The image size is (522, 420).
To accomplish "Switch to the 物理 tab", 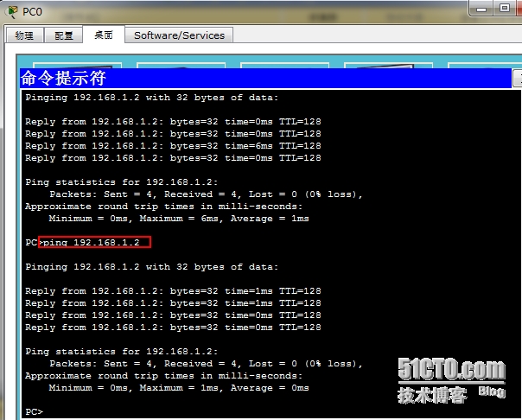I will (x=24, y=35).
